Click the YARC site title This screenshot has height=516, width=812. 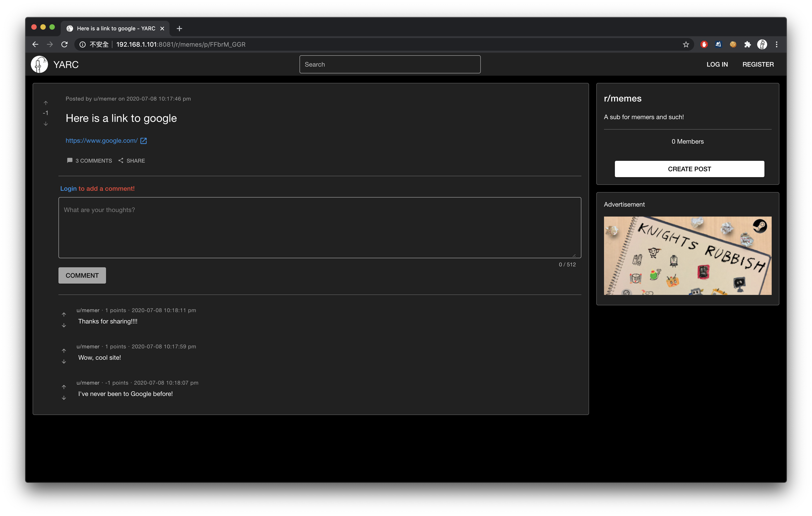66,65
